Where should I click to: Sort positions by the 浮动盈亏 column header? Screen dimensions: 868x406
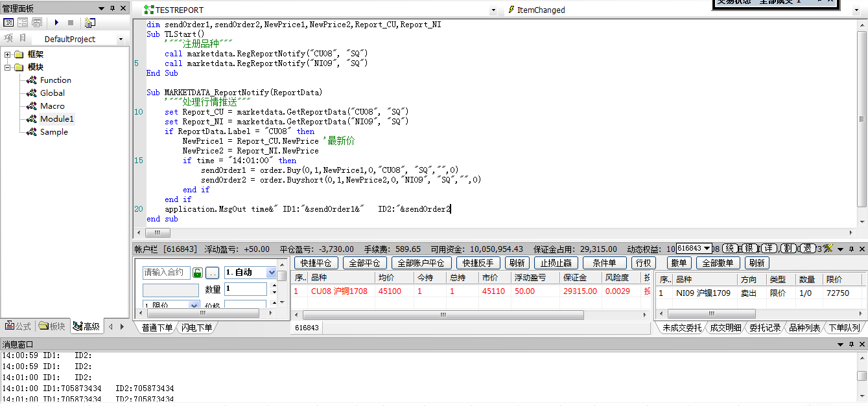point(534,278)
